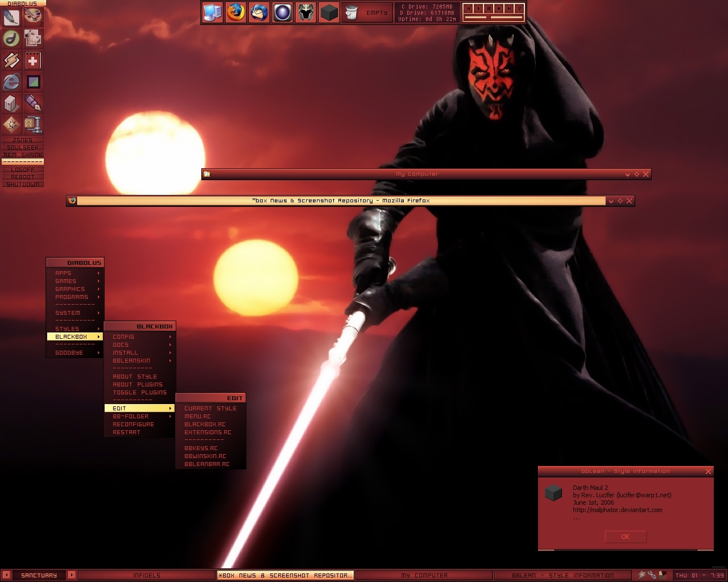Viewport: 728px width, 582px height.
Task: Expand the Styles submenu
Action: 75,329
